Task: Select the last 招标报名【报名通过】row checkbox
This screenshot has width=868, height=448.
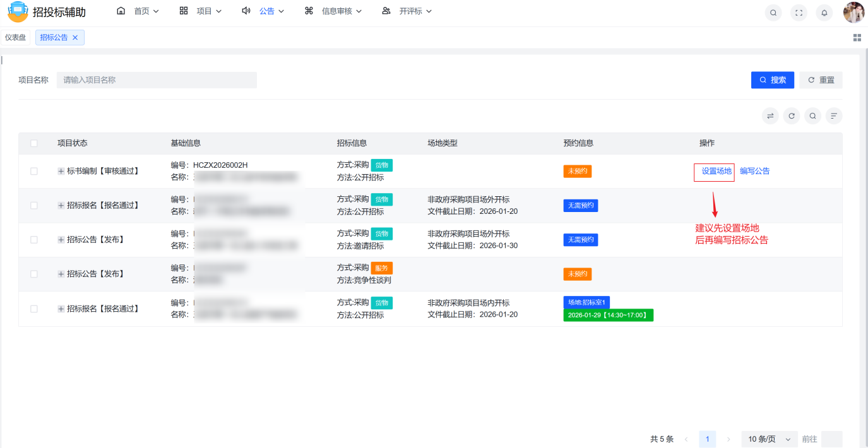Action: pyautogui.click(x=33, y=309)
